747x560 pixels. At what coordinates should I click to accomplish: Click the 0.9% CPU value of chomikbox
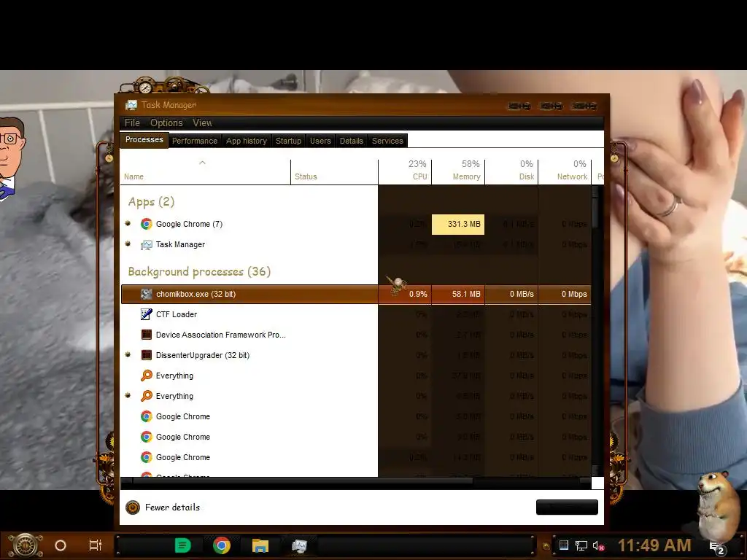coord(418,295)
